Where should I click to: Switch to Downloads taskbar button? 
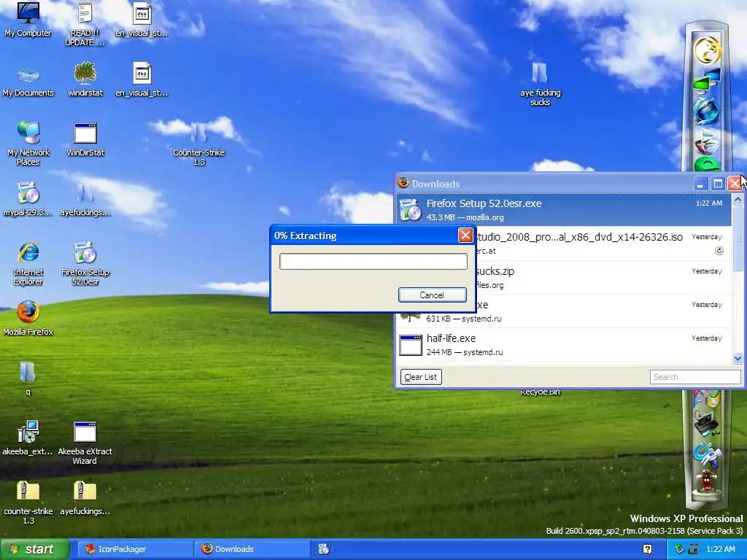point(252,549)
